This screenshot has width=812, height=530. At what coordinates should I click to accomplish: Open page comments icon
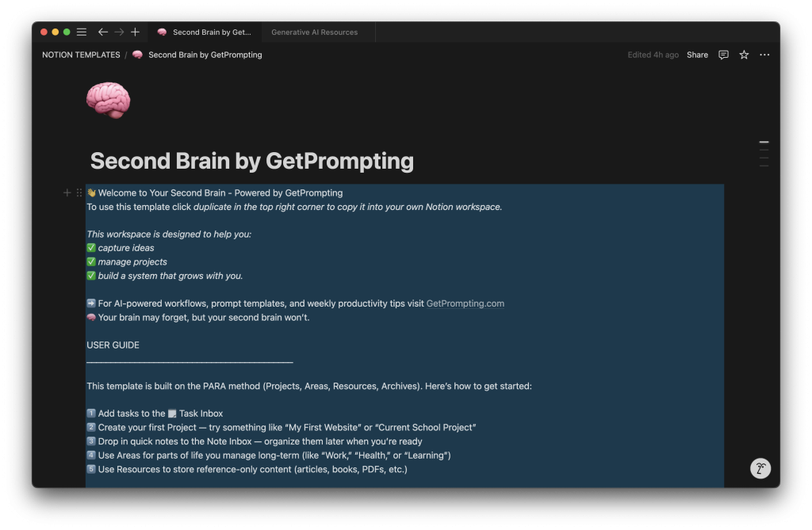point(723,55)
